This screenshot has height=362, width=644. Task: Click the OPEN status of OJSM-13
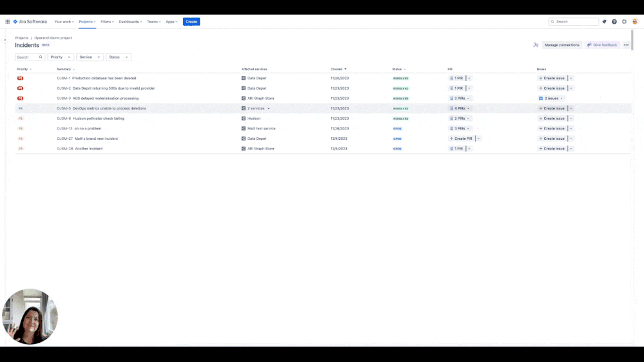coord(397,128)
